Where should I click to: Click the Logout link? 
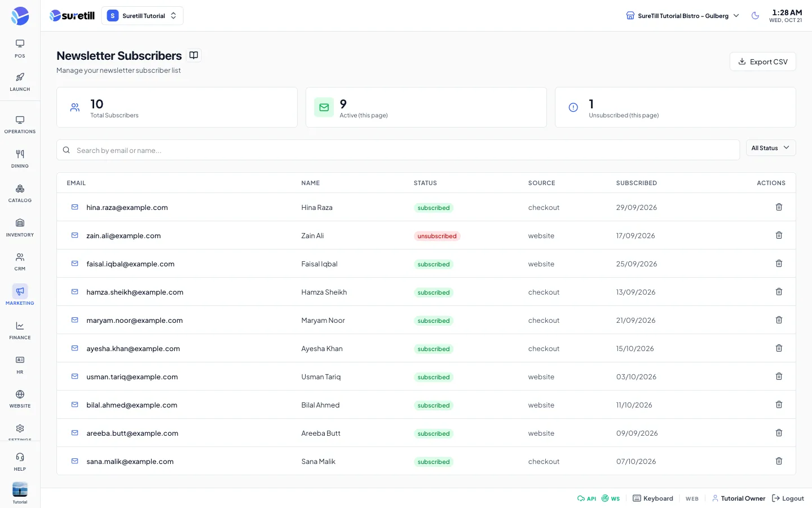pyautogui.click(x=788, y=498)
